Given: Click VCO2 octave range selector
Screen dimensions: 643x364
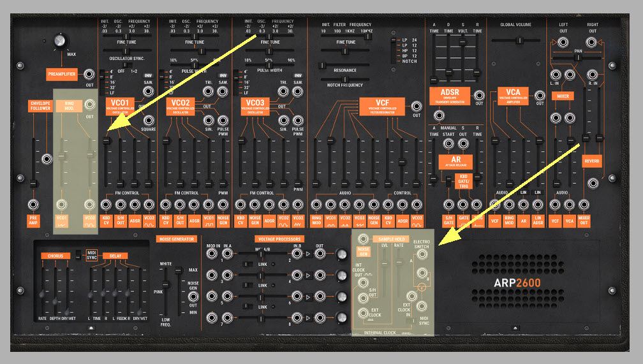Looking at the screenshot, I should [161, 82].
